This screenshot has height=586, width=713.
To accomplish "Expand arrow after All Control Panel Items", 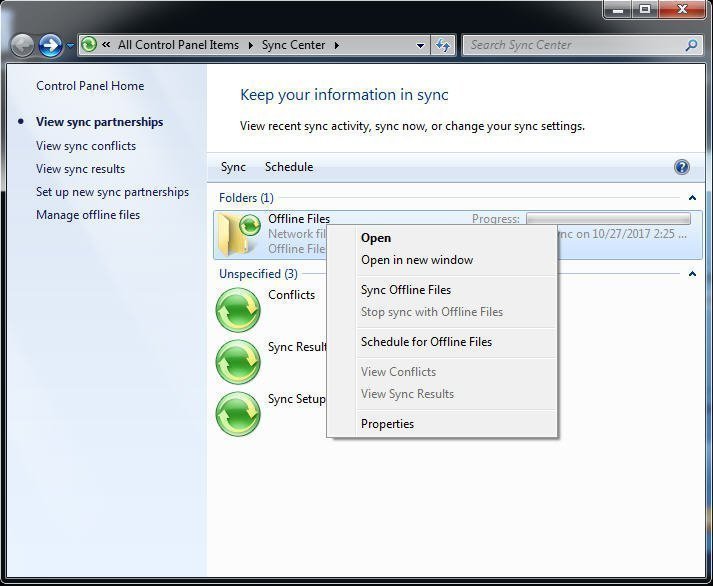I will coord(251,45).
